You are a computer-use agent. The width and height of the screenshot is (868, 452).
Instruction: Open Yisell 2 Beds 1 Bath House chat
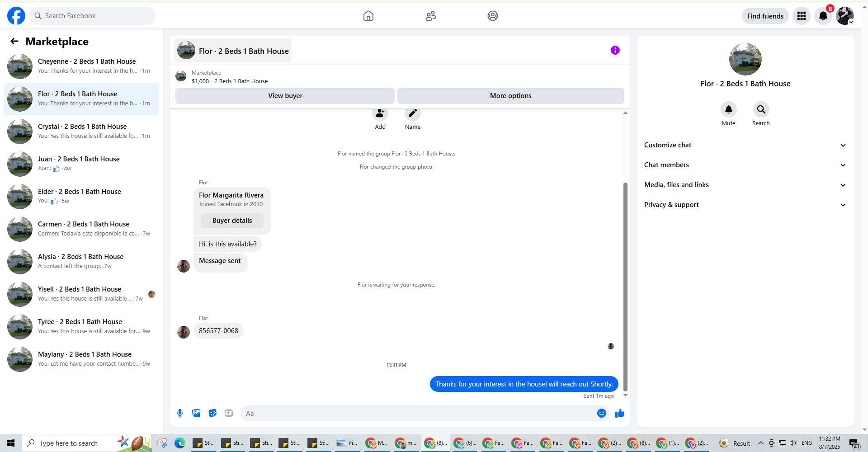(81, 294)
